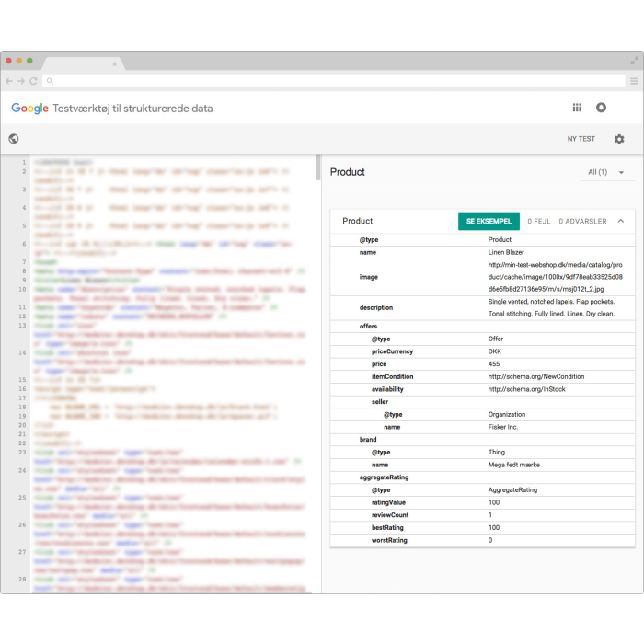Viewport: 644px width, 644px height.
Task: Toggle fullscreen via the expand arrows icon
Action: [634, 61]
